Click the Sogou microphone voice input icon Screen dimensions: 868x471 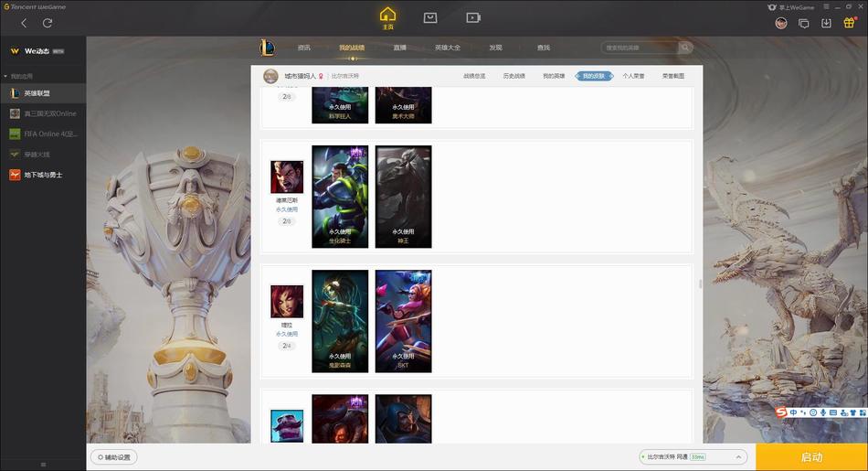point(823,412)
